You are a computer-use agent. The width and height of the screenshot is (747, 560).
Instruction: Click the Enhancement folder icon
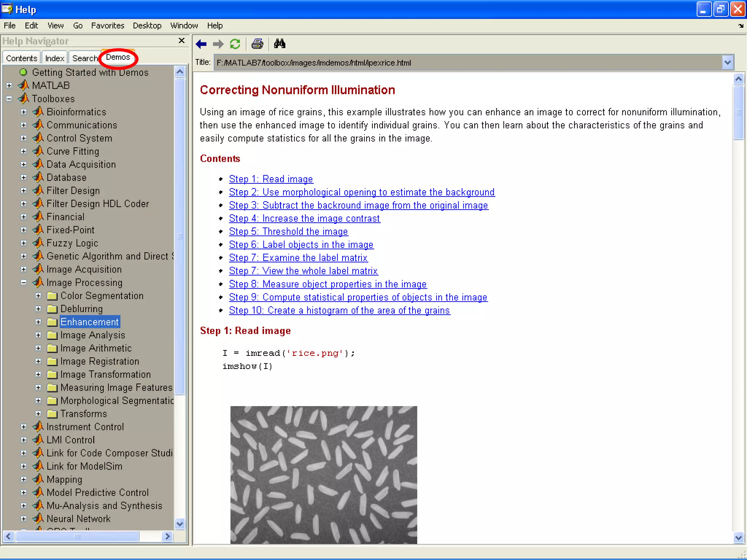[52, 322]
